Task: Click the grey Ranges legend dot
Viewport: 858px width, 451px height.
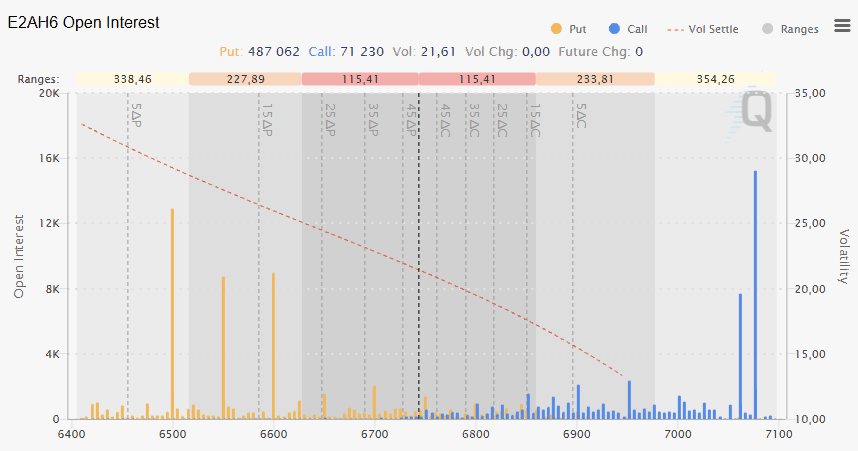Action: coord(769,29)
